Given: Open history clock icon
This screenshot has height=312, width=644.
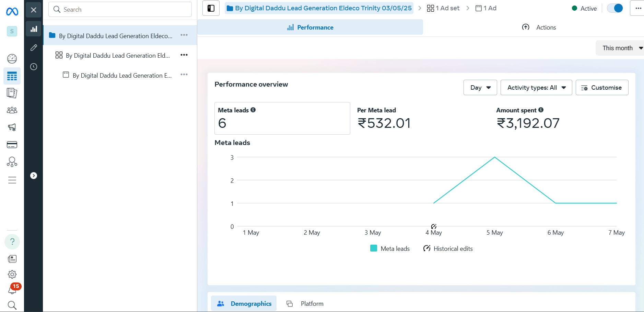Looking at the screenshot, I should tap(34, 67).
